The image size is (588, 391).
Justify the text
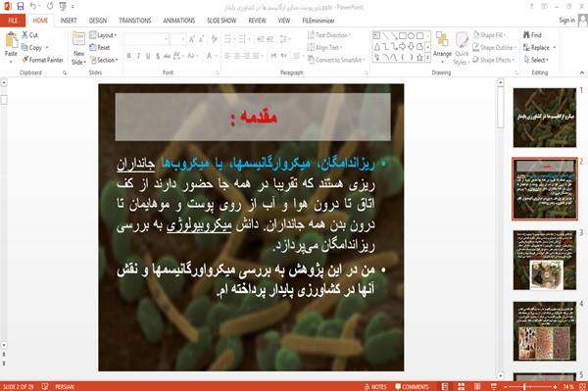point(256,56)
